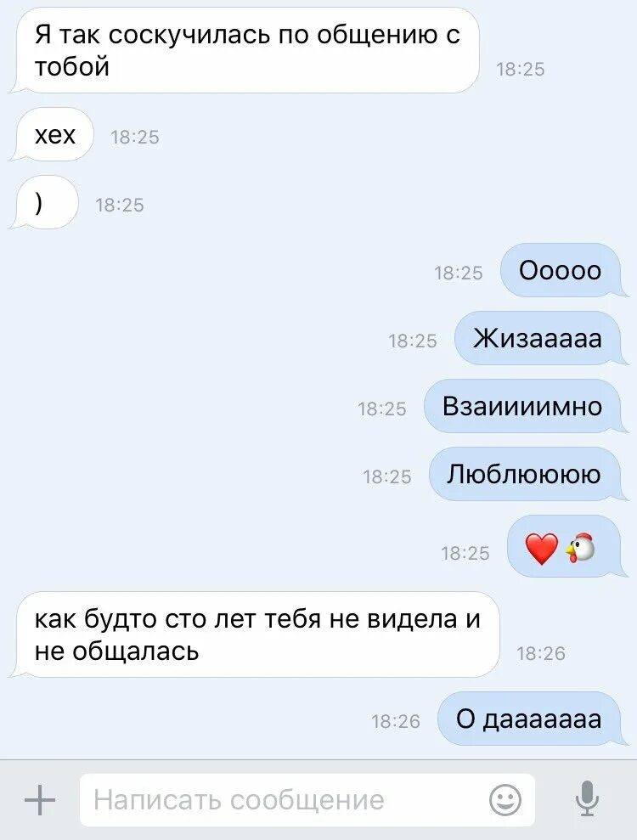Click the 18:26 timestamp beside не общалась
Image resolution: width=637 pixels, height=840 pixels.
click(x=541, y=654)
